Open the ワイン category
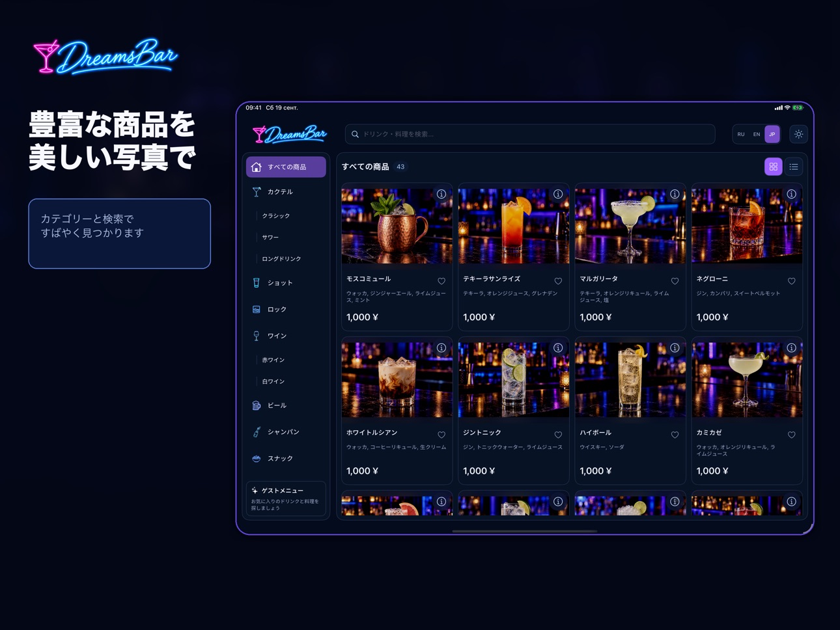Image resolution: width=840 pixels, height=630 pixels. (x=286, y=336)
